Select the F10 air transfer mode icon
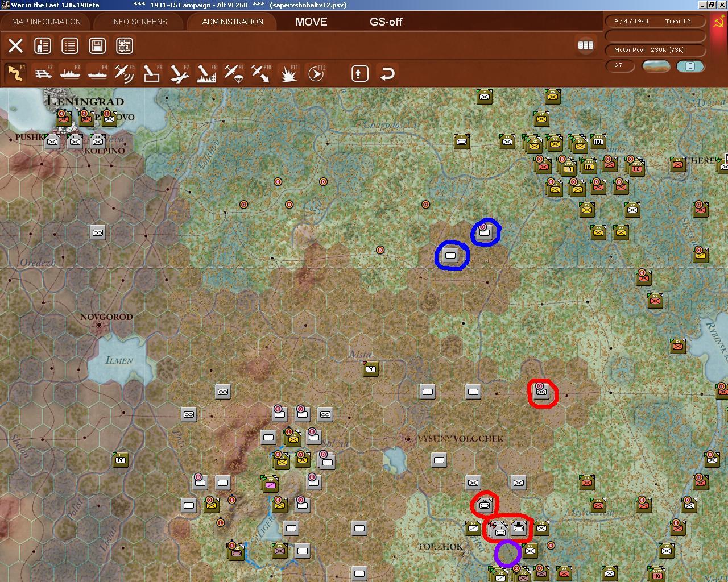This screenshot has height=582, width=728. click(x=261, y=73)
